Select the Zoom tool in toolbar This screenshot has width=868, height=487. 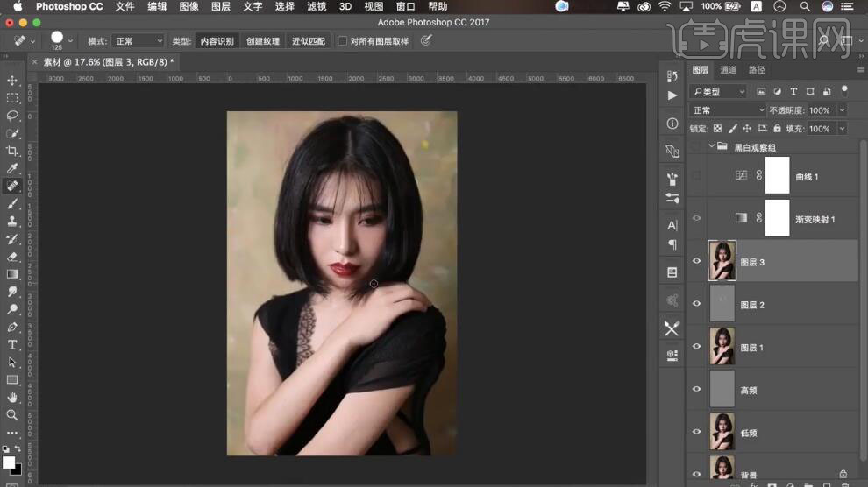(12, 415)
